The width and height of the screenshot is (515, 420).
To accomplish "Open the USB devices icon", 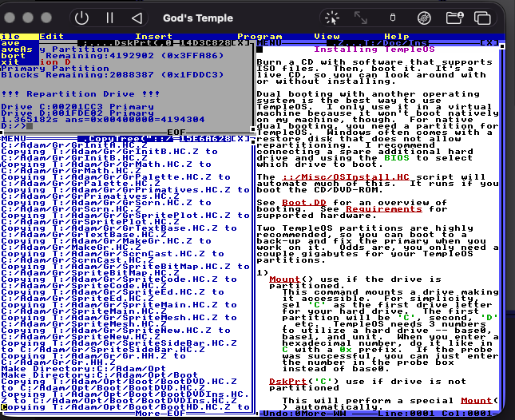I will (393, 18).
